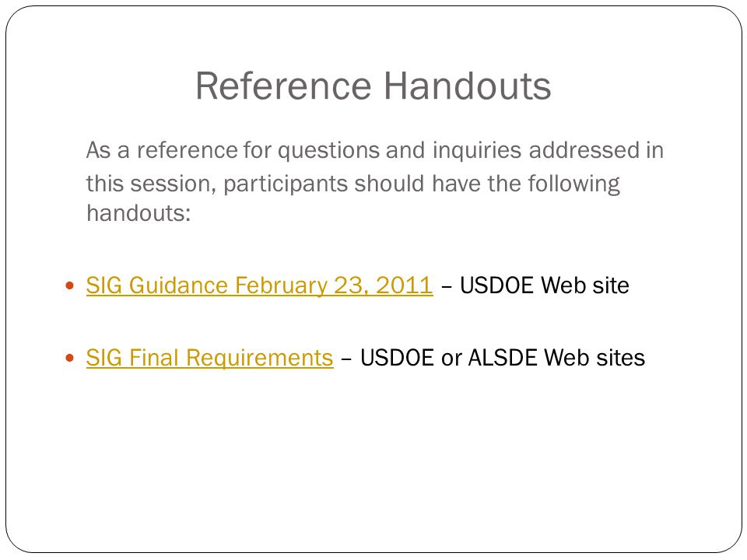This screenshot has height=560, width=747.
Task: Click the word Handouts in the title
Action: point(468,86)
